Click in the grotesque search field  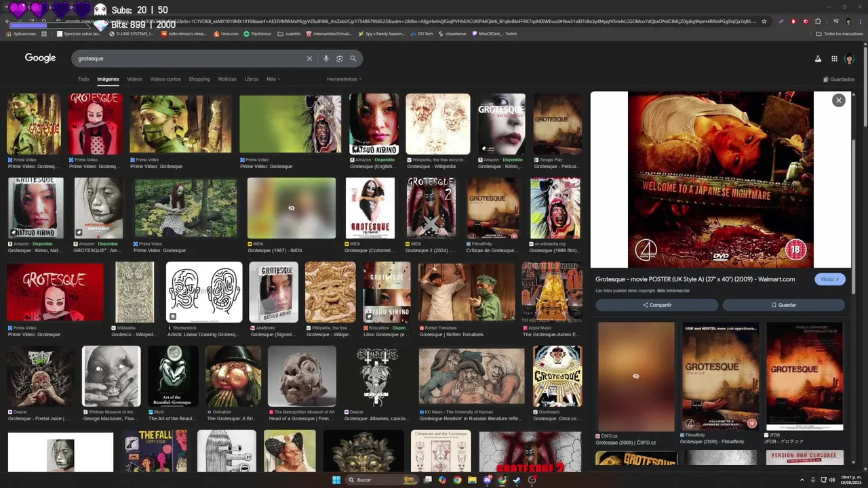pos(186,58)
